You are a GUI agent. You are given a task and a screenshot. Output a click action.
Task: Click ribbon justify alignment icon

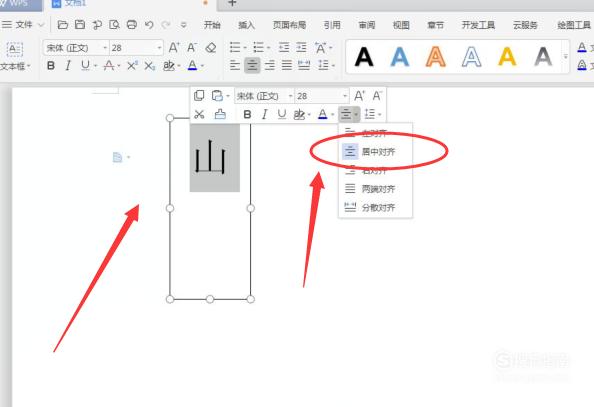click(x=287, y=66)
